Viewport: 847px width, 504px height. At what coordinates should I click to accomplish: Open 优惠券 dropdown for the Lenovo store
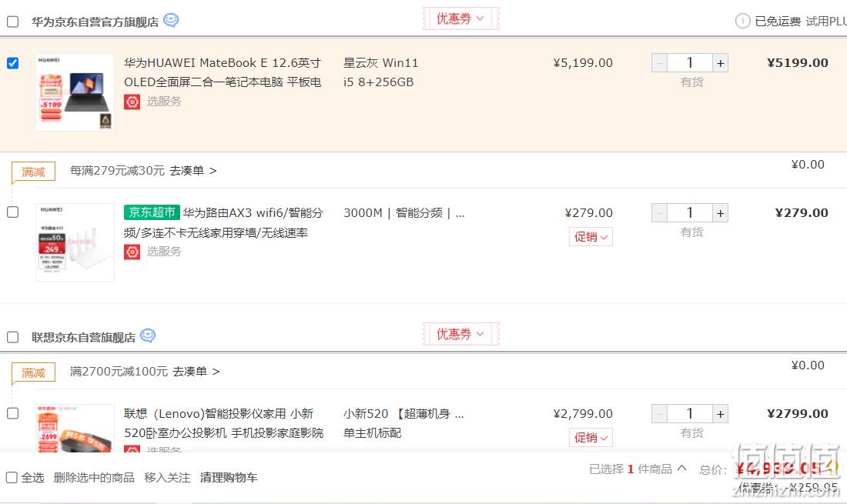coord(460,334)
